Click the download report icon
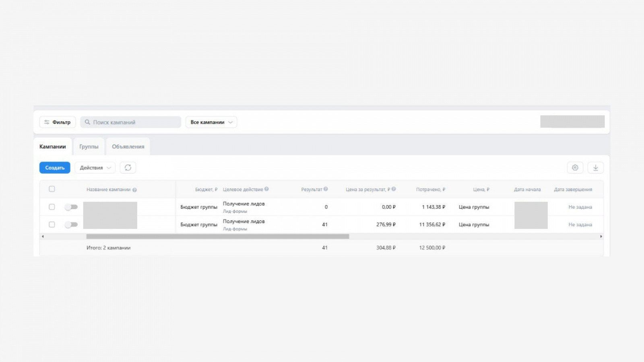The image size is (644, 362). coord(595,168)
